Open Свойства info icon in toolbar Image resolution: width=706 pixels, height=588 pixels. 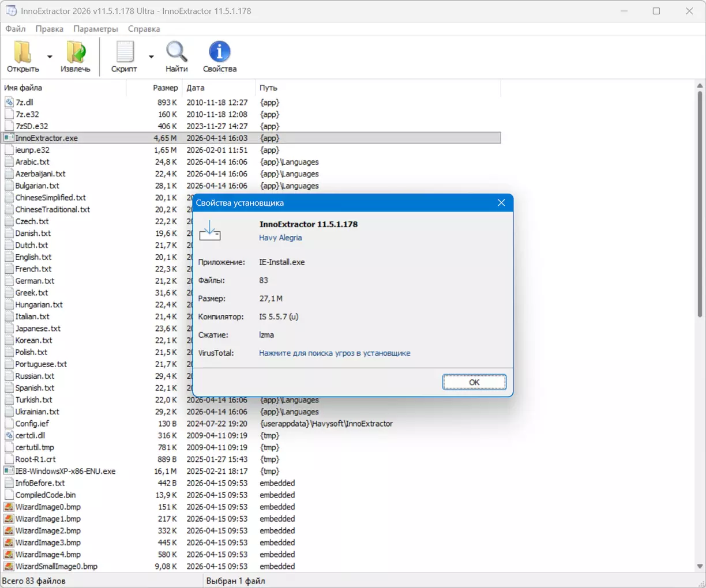[x=219, y=52]
